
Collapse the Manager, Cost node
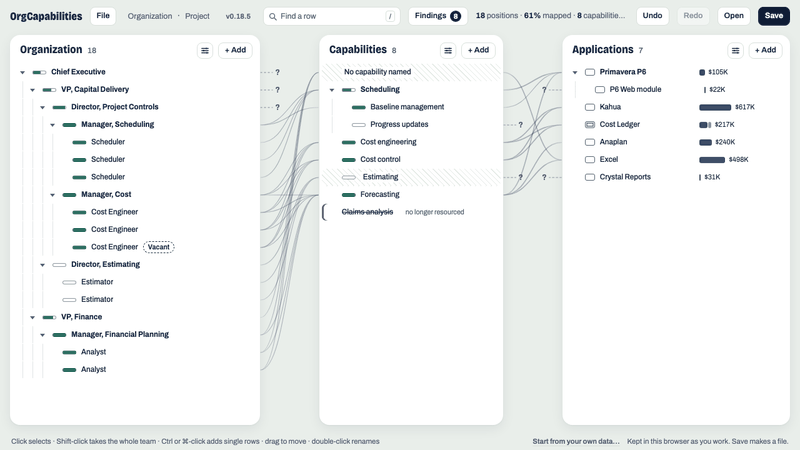click(53, 195)
